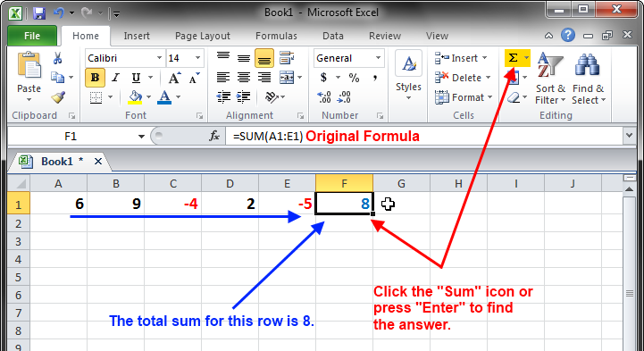Image resolution: width=644 pixels, height=351 pixels.
Task: Switch to the Formulas tab
Action: coord(276,36)
